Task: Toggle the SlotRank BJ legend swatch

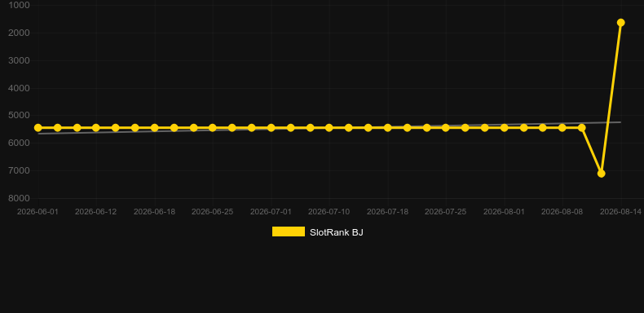Action: [289, 231]
